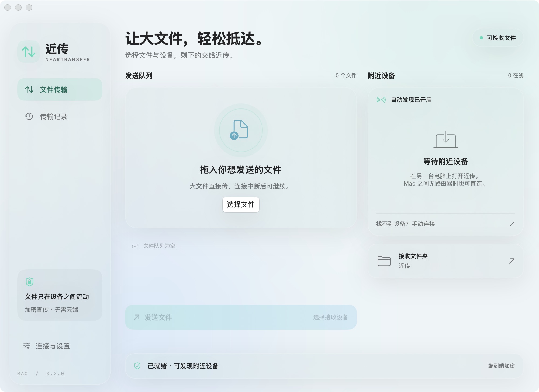Open the 文件传输 sidebar section
This screenshot has height=392, width=539.
(60, 89)
